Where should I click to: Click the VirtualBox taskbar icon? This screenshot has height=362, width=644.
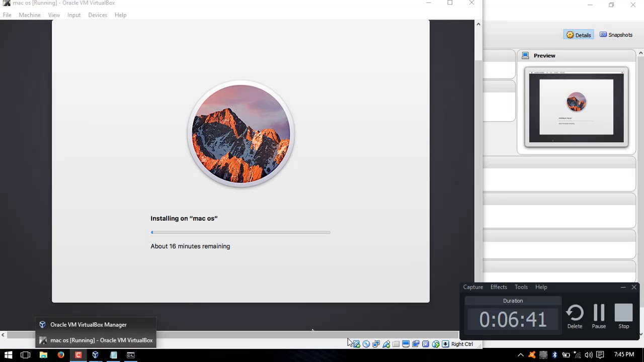coord(96,355)
